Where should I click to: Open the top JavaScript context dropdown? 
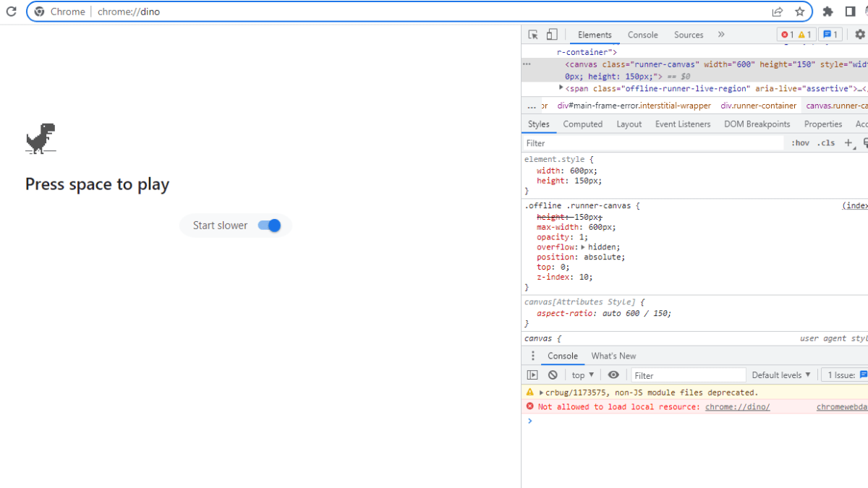(582, 375)
